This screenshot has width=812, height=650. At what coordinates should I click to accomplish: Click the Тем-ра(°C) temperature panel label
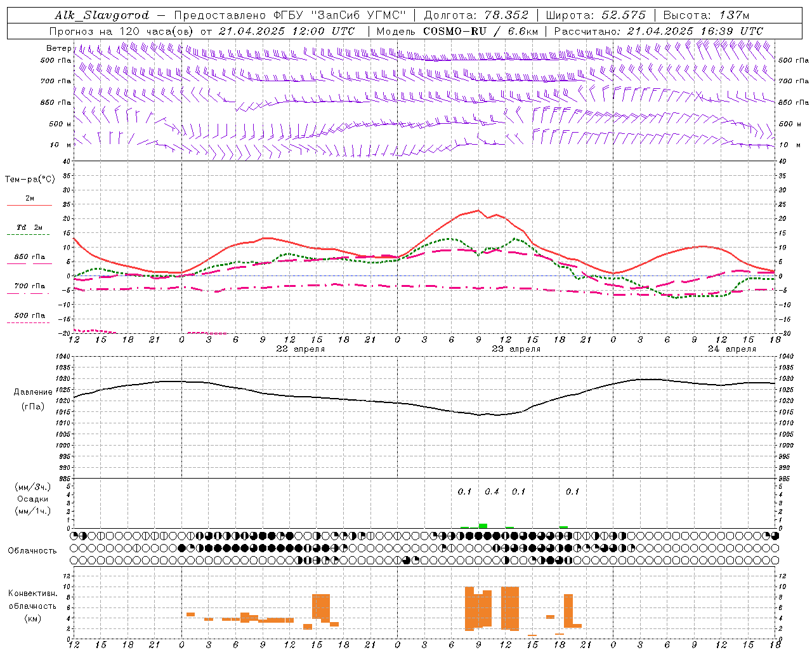point(30,180)
